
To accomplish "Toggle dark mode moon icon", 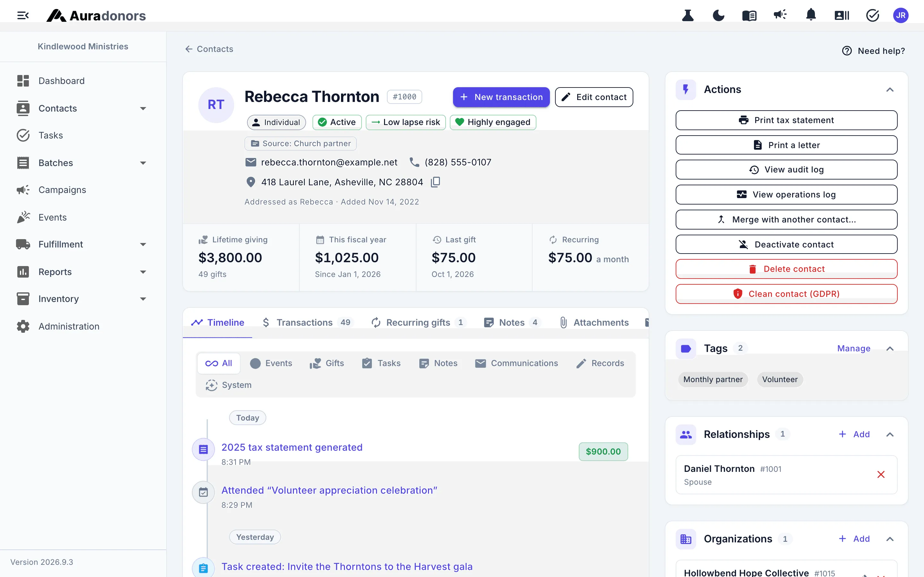I will point(718,15).
